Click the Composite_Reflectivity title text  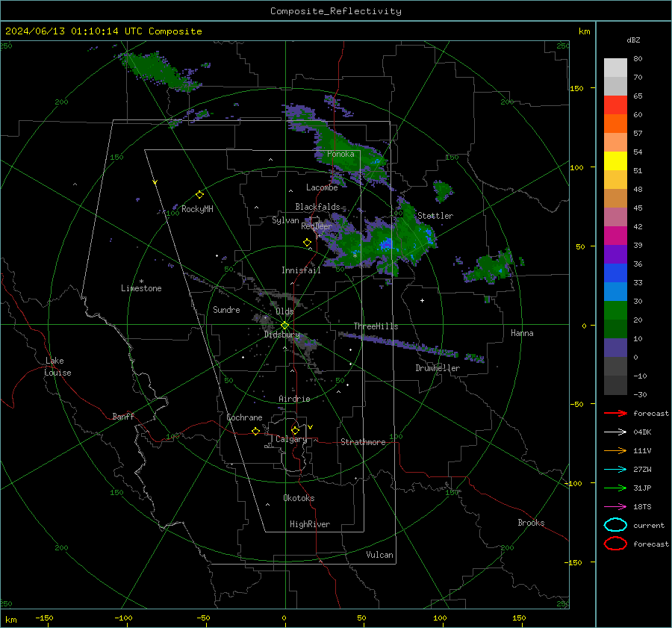pyautogui.click(x=336, y=11)
